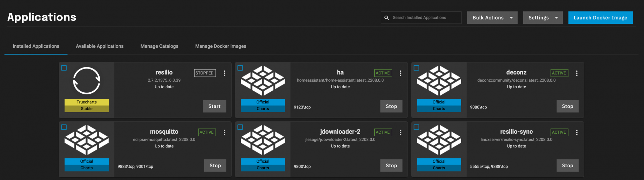Click the resilio-sync app chart logo
Screen dimensions: 644x180
[439, 140]
